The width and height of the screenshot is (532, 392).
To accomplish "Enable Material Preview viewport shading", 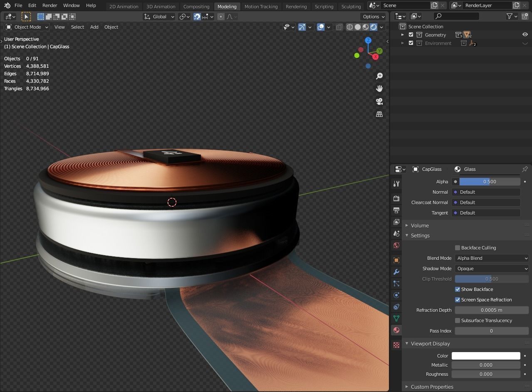I will coord(365,27).
